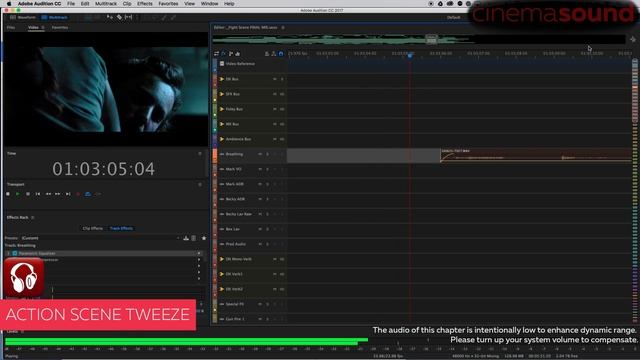The image size is (640, 360).
Task: Open the Apple menu
Action: coord(9,4)
